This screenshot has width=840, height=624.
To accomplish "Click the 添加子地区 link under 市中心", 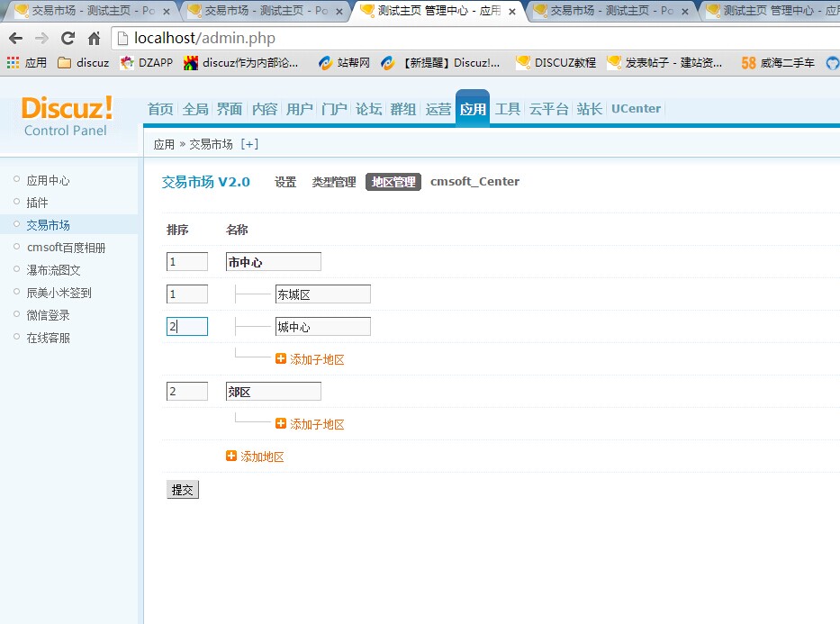I will point(317,359).
